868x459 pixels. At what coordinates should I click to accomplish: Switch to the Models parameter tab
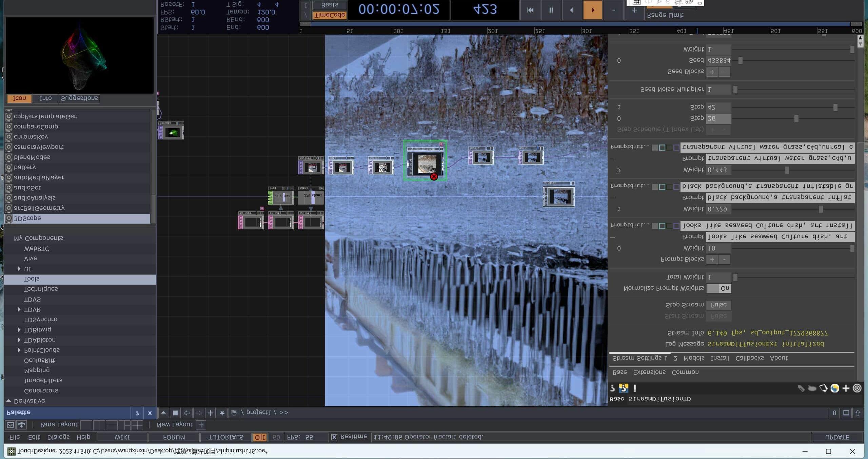pyautogui.click(x=694, y=358)
